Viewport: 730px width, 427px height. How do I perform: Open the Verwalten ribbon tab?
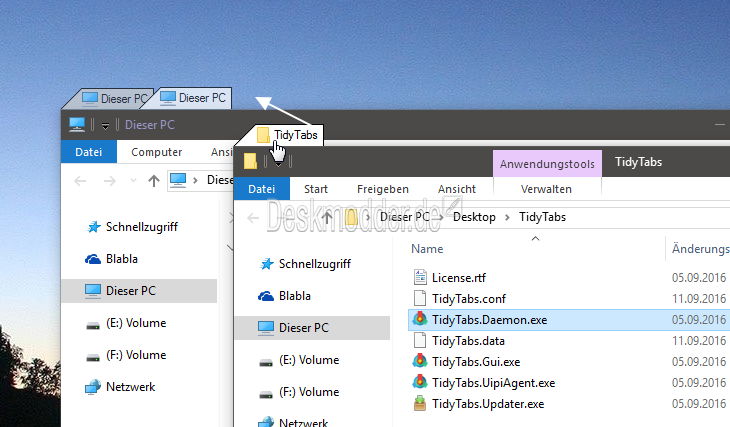(x=546, y=189)
